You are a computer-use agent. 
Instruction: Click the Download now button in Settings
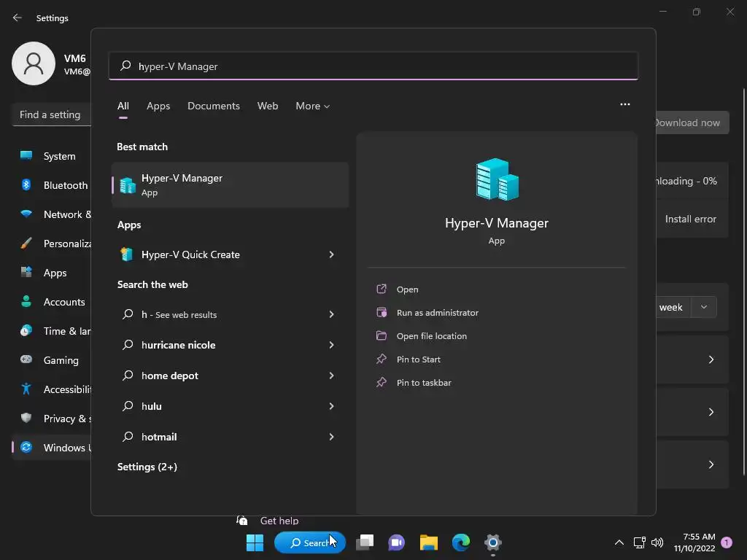pyautogui.click(x=693, y=122)
